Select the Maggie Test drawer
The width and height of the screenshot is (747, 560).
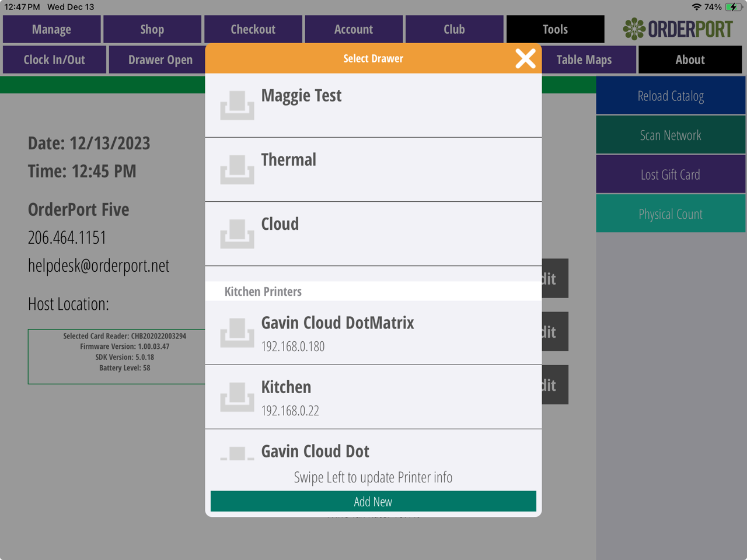[373, 106]
